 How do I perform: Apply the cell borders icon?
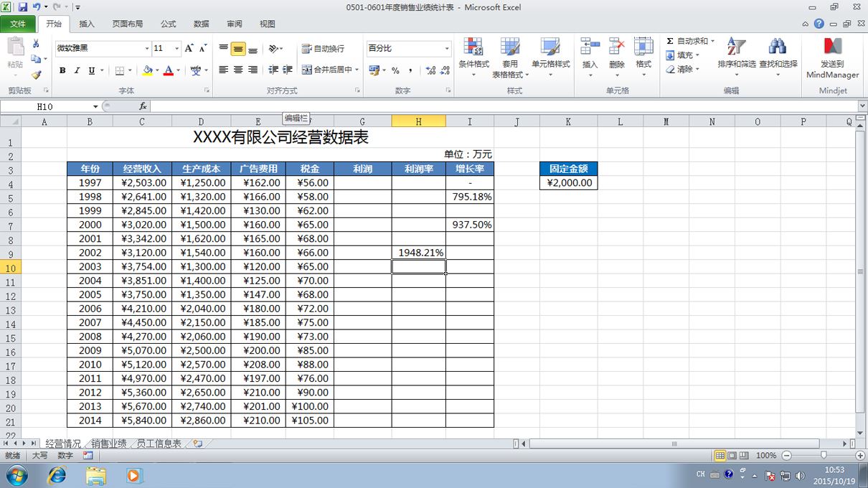(120, 70)
